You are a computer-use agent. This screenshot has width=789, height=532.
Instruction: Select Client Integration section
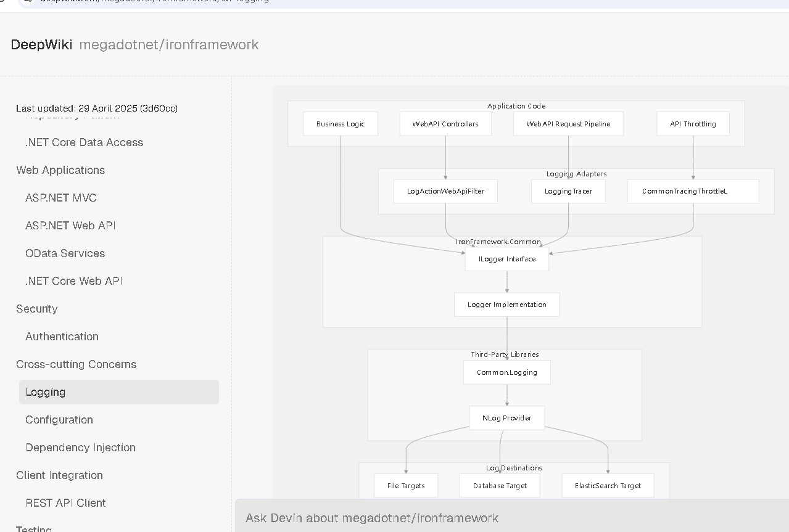[59, 475]
